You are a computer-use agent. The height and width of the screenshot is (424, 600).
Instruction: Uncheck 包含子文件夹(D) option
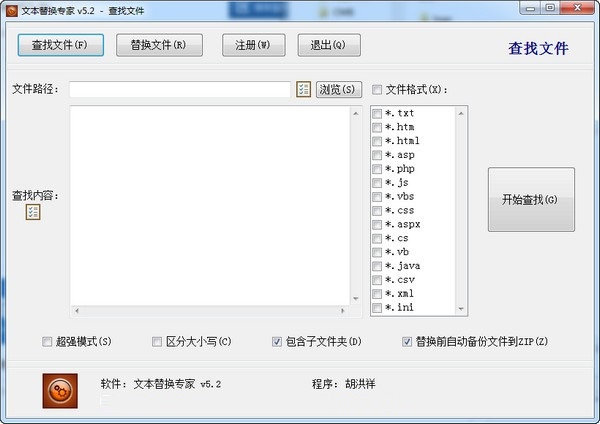coord(277,342)
